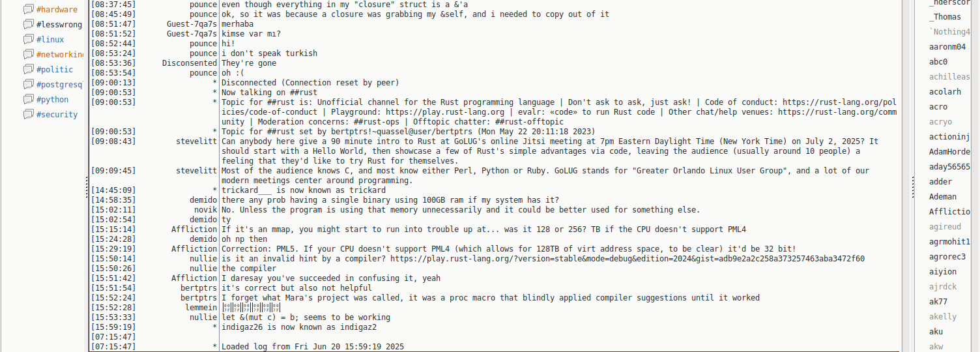Open the #linux channel via its icon
The width and height of the screenshot is (980, 352).
point(28,40)
